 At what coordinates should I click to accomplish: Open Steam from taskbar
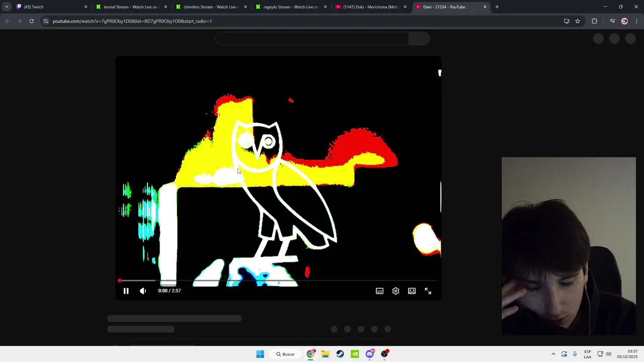pyautogui.click(x=340, y=354)
